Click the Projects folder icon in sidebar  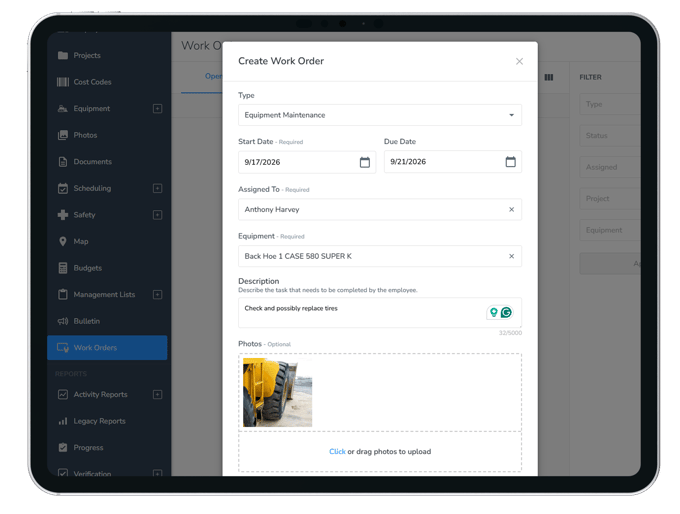point(63,56)
